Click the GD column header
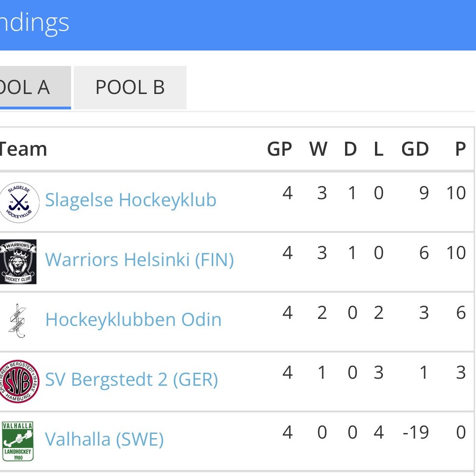This screenshot has height=476, width=476. tap(415, 149)
